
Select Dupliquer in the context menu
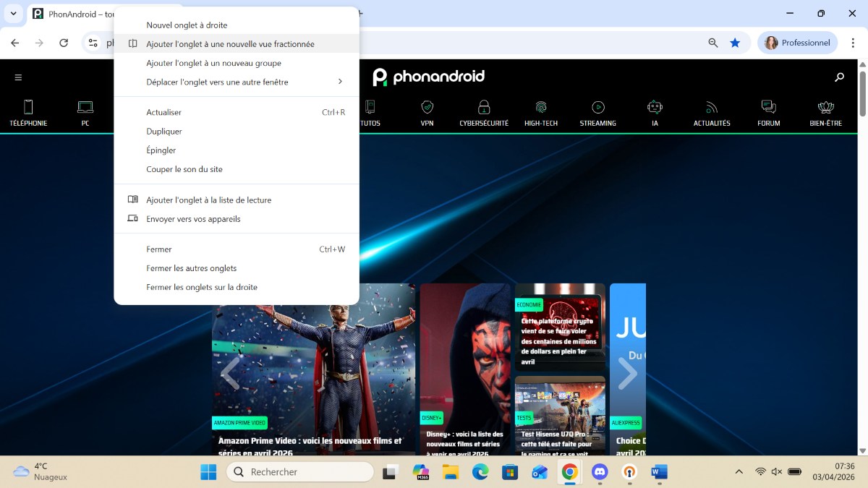coord(164,131)
